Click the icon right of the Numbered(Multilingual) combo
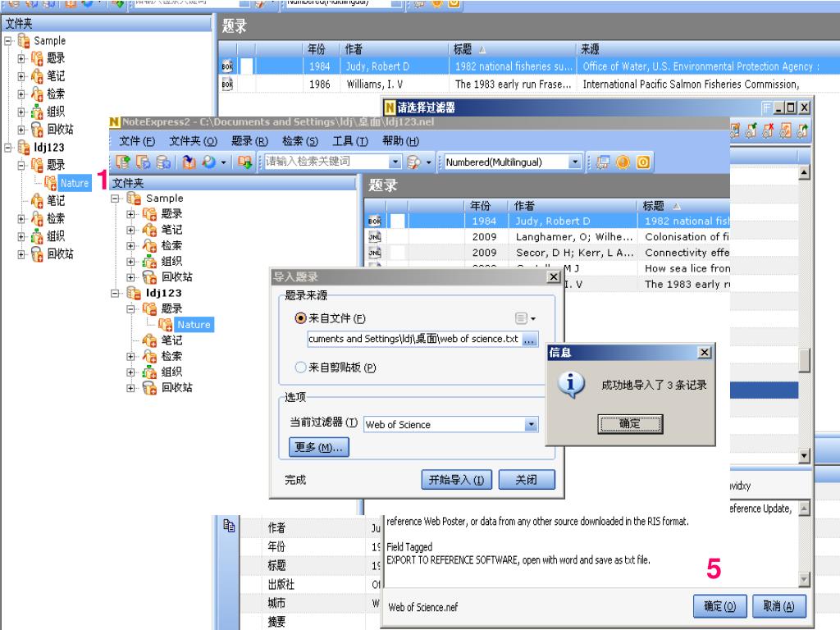The width and height of the screenshot is (840, 630). (603, 162)
